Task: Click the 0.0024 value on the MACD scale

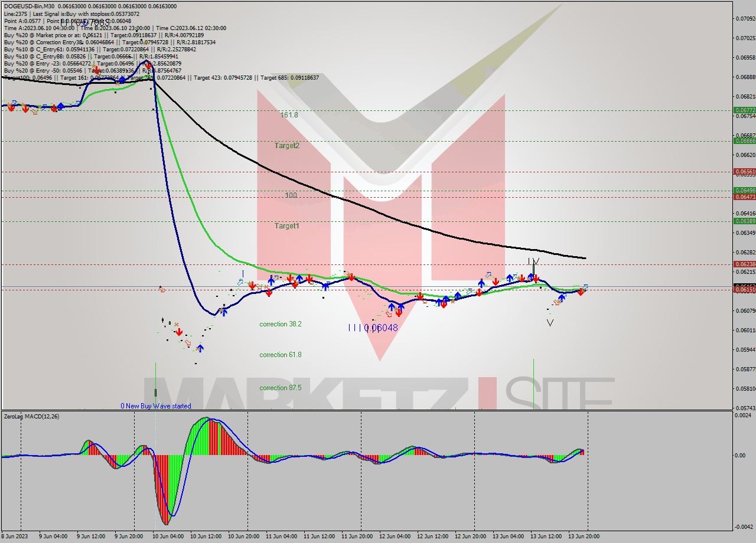Action: (x=743, y=416)
